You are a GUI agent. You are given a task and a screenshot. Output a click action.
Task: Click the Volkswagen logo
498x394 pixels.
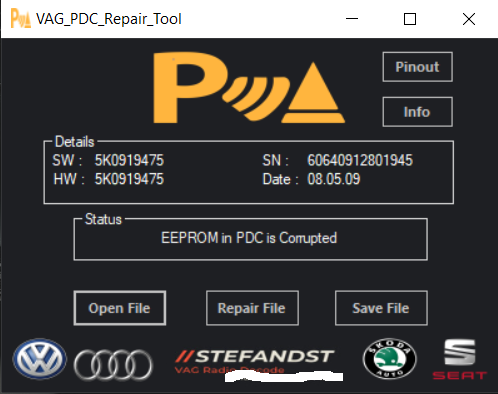[x=40, y=359]
